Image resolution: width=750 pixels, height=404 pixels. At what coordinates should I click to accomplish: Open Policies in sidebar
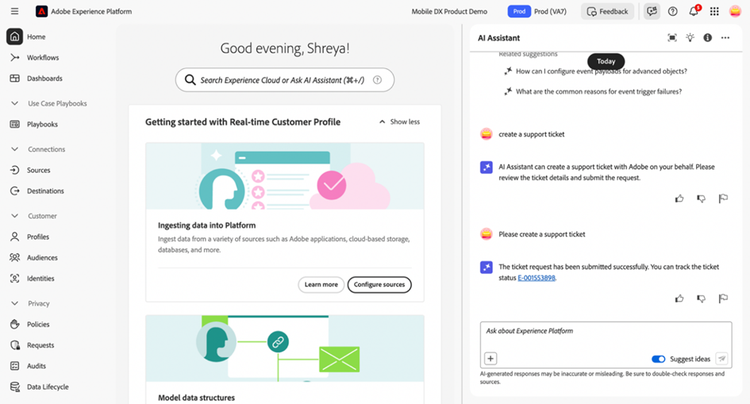click(x=30, y=324)
